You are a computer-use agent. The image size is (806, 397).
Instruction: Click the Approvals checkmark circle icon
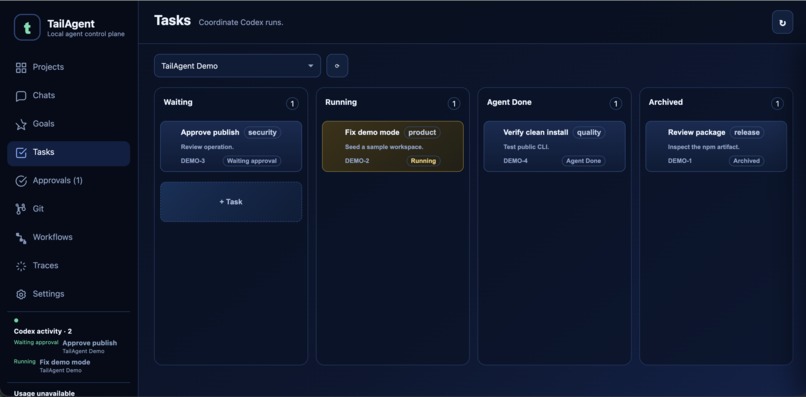coord(21,181)
